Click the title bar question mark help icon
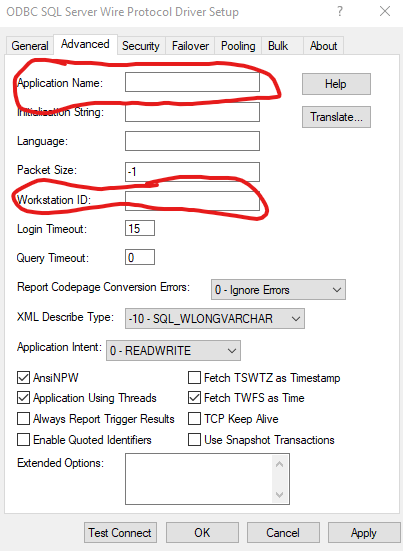Image resolution: width=403 pixels, height=551 pixels. point(339,12)
